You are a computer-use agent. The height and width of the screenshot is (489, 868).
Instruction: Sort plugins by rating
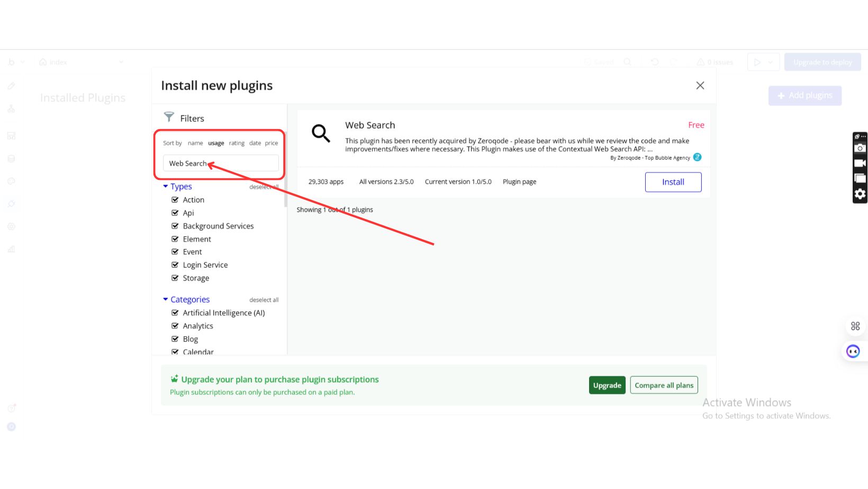coord(237,143)
